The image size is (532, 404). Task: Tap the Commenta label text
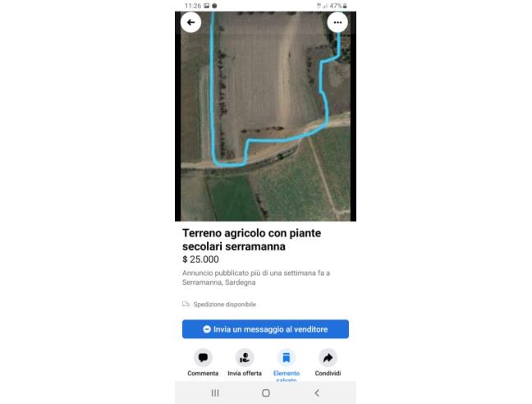click(x=203, y=373)
